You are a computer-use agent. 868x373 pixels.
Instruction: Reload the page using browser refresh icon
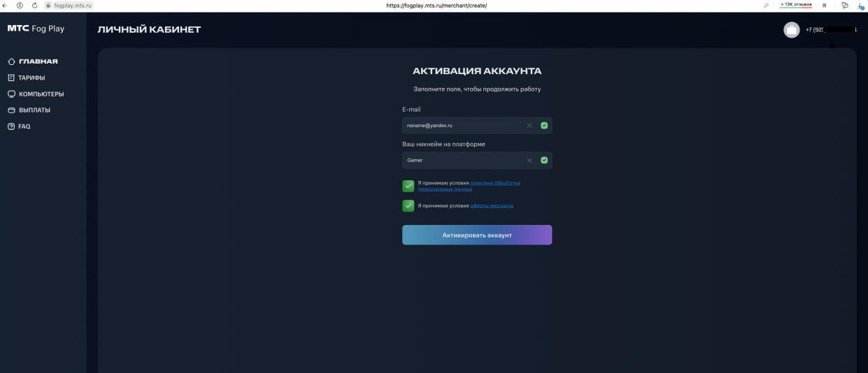click(x=34, y=5)
